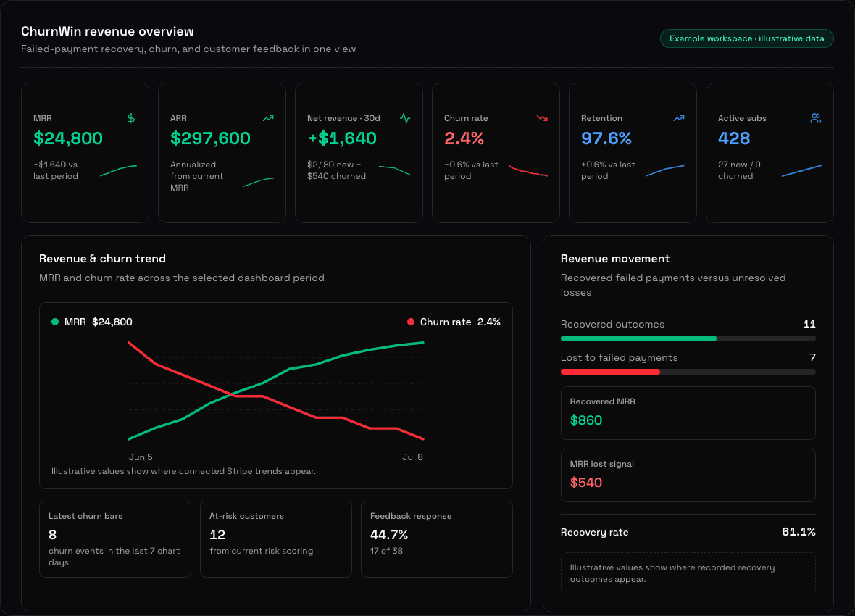
Task: Click the ChurnWin revenue overview heading
Action: point(107,32)
